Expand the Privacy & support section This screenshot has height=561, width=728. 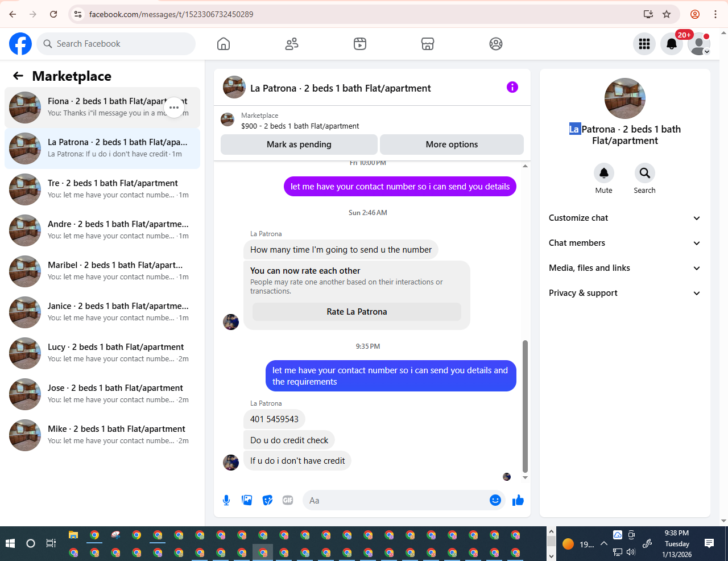pos(625,293)
